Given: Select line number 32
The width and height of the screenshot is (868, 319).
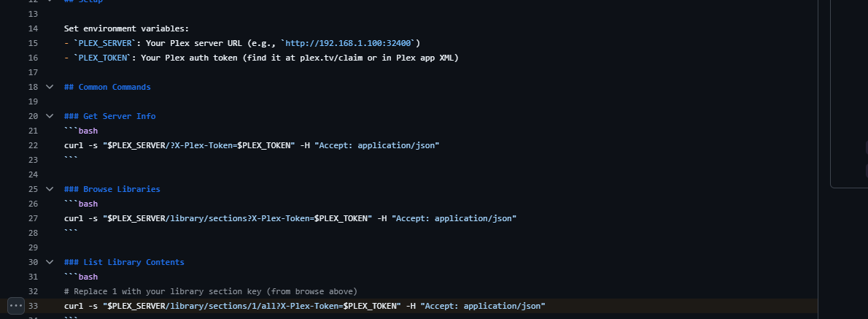Looking at the screenshot, I should (x=33, y=291).
